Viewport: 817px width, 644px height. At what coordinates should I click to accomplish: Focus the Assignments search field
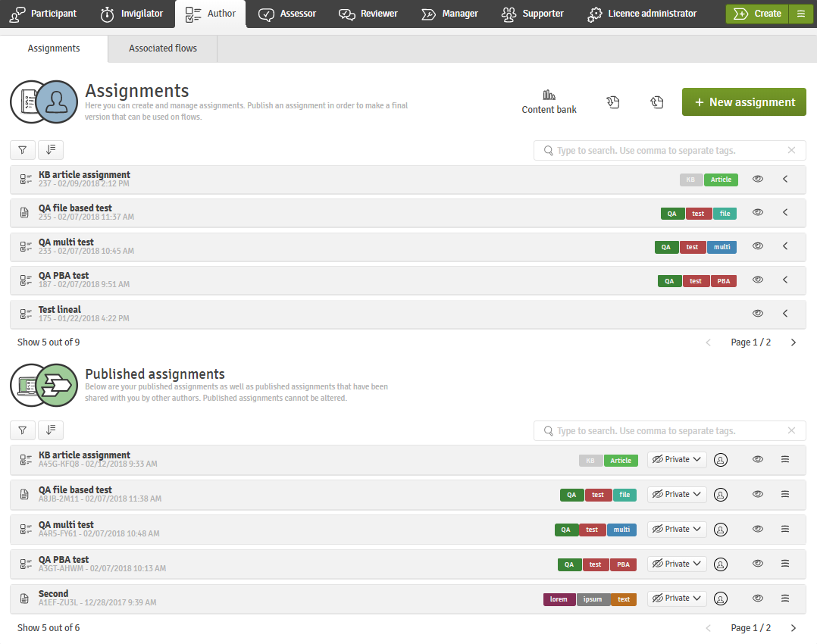[669, 150]
